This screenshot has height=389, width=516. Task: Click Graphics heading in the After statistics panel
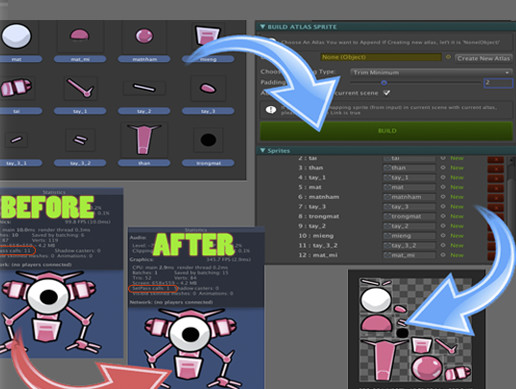pyautogui.click(x=141, y=259)
